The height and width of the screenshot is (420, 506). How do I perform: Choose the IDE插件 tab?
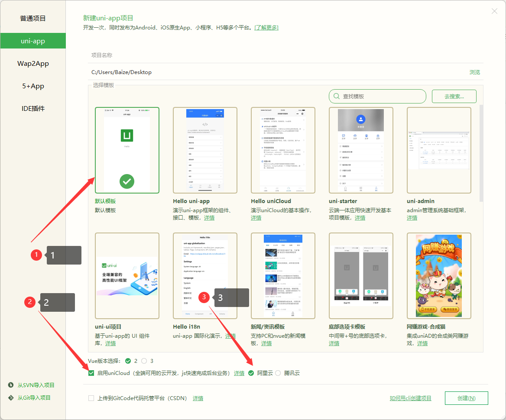[33, 109]
